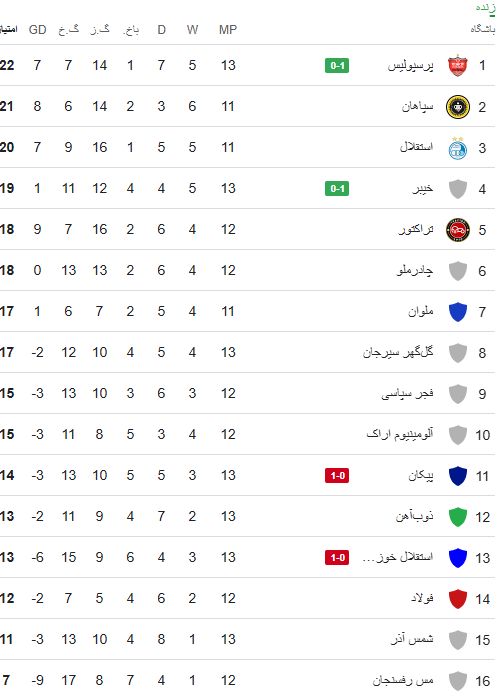Viewport: 501px width, 697px height.
Task: Open the Sepahan team name link
Action: click(x=417, y=107)
